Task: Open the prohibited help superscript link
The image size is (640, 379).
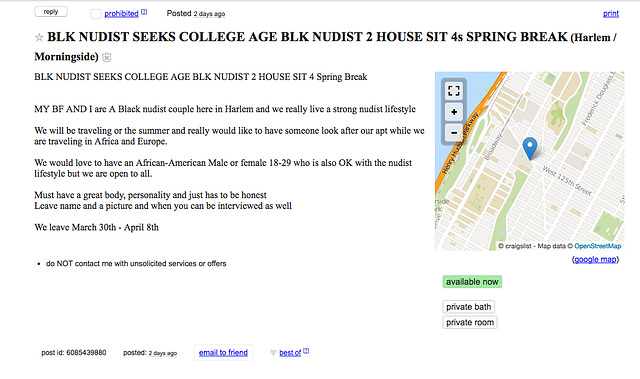Action: [144, 12]
